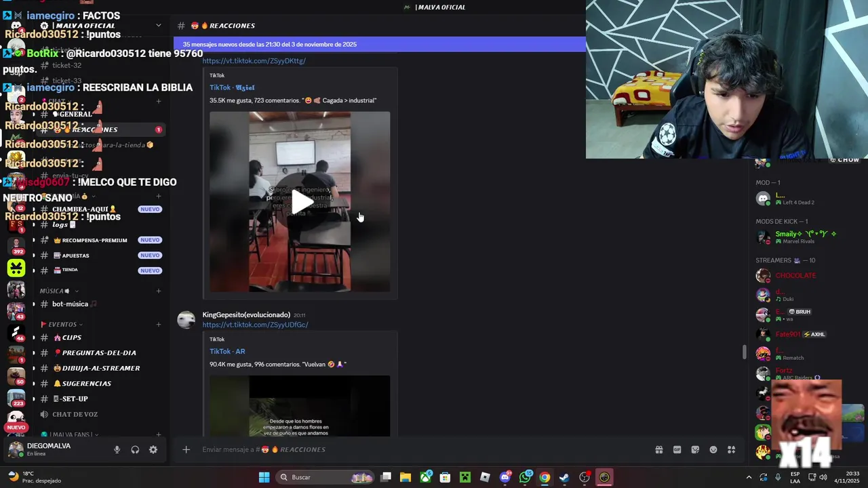Collapse the MALVA FANS category
Screen dimensions: 868x488
[x=70, y=434]
